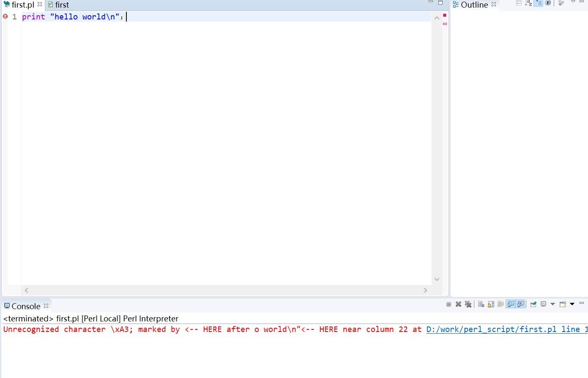Close the Outline view

[494, 4]
